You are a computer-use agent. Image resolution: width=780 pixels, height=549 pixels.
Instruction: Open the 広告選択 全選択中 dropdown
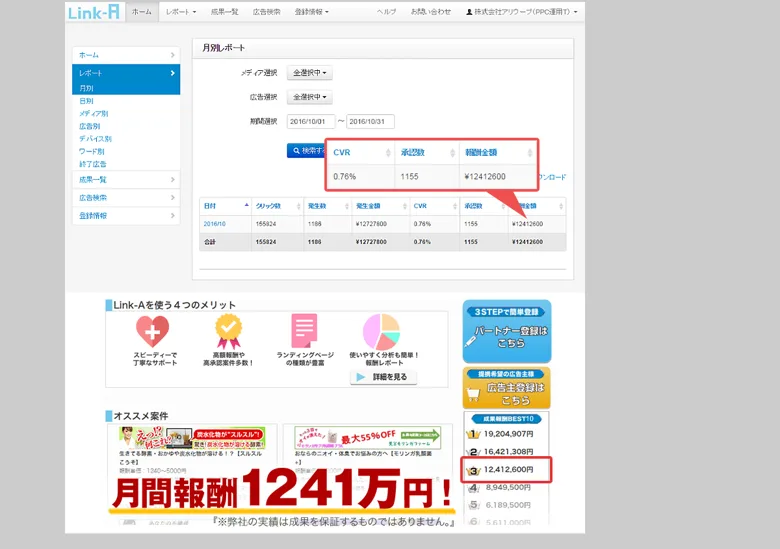pos(309,97)
